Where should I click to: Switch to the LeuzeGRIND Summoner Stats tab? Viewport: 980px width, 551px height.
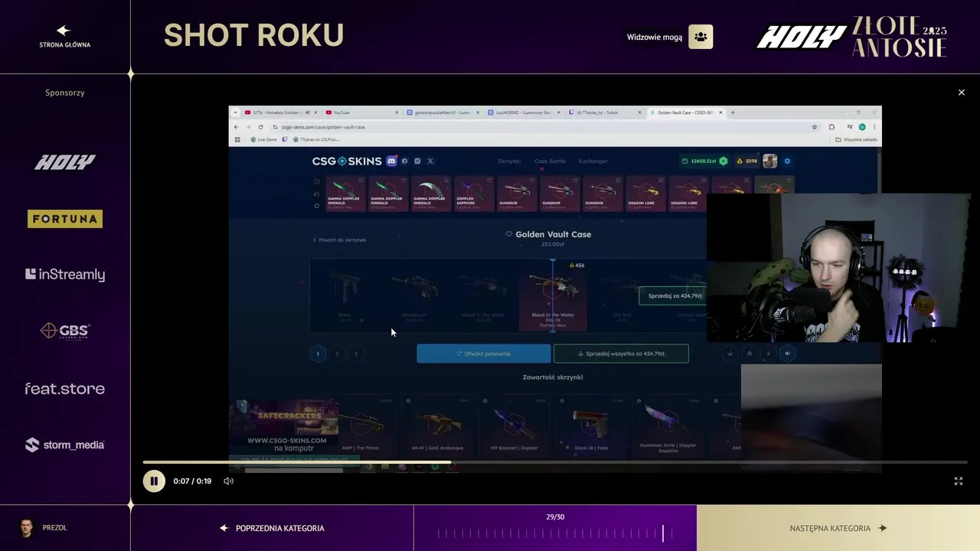(524, 112)
